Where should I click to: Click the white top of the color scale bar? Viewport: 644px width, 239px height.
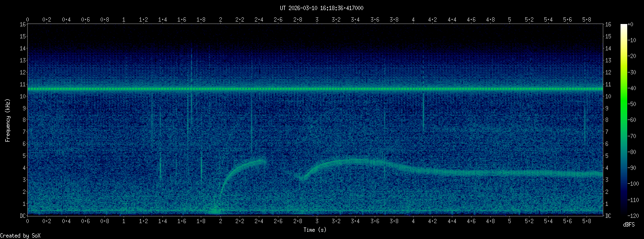click(624, 27)
